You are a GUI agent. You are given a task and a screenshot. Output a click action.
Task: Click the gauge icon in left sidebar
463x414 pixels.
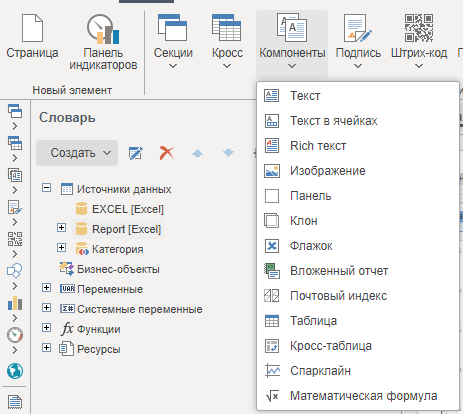[15, 335]
